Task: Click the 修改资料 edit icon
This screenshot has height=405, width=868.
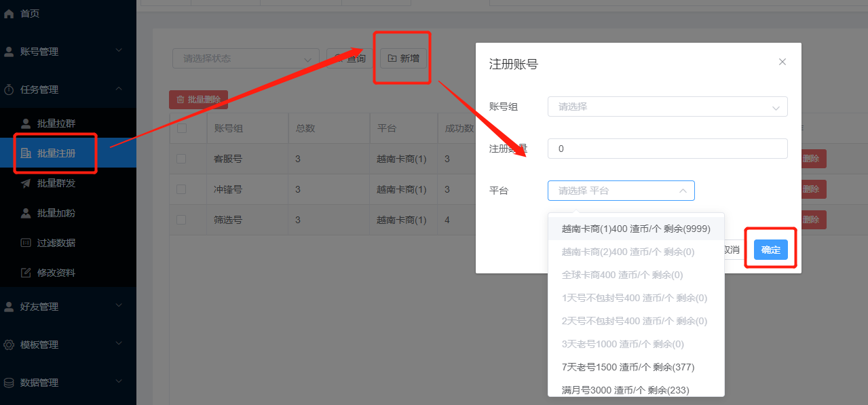Action: 26,273
